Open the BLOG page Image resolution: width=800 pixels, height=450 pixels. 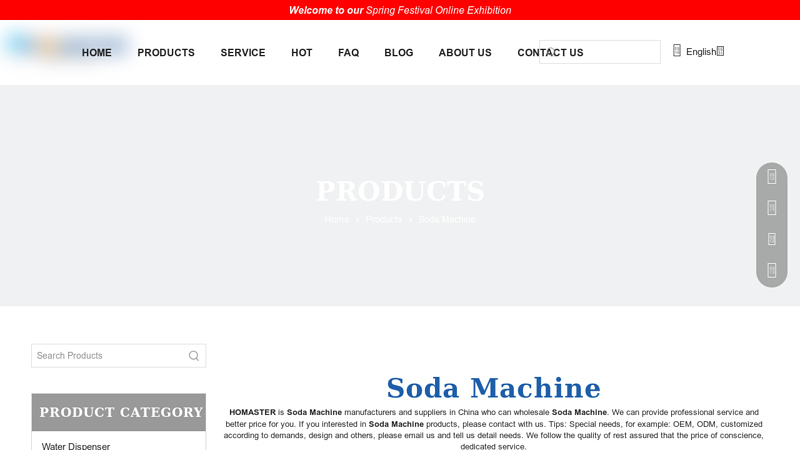pos(398,53)
